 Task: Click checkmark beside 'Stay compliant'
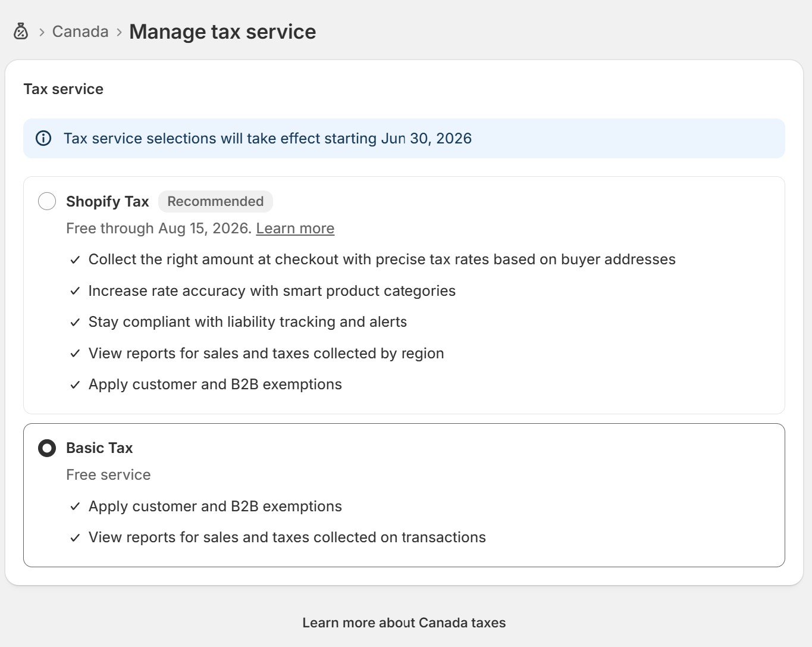click(x=75, y=323)
